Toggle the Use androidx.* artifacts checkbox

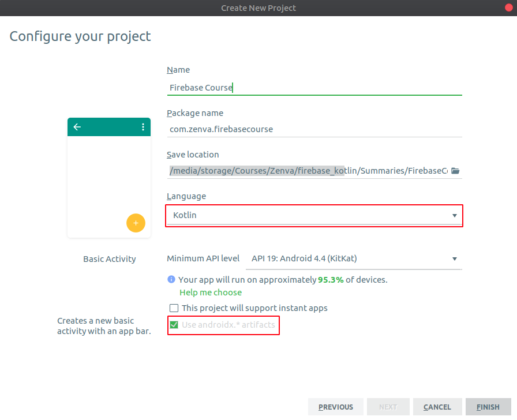(174, 325)
